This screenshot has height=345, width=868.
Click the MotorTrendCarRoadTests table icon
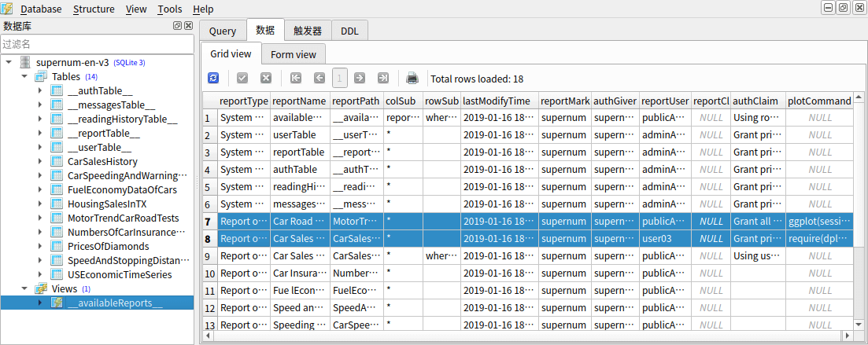(57, 218)
